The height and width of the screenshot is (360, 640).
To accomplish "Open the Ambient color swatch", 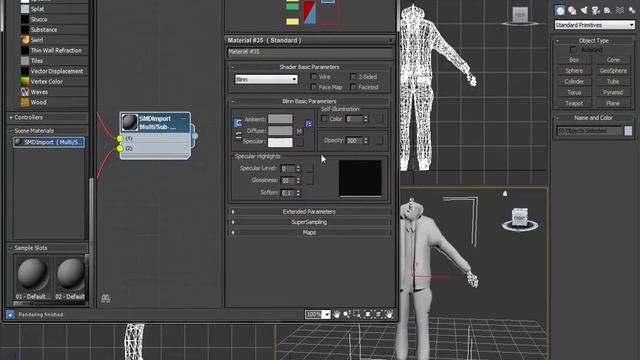I will [x=280, y=119].
